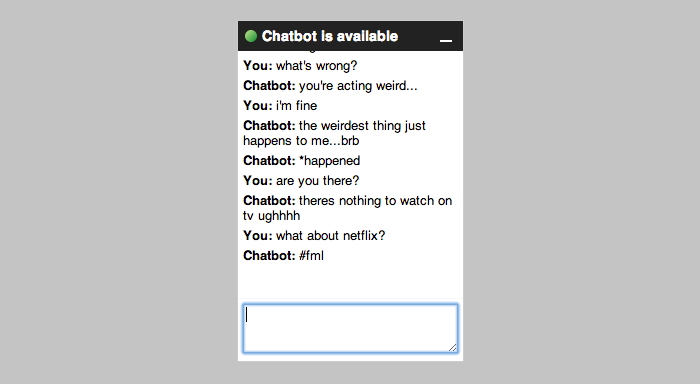
Task: Click the 'You:' label before 'i'm fine'
Action: (x=258, y=106)
